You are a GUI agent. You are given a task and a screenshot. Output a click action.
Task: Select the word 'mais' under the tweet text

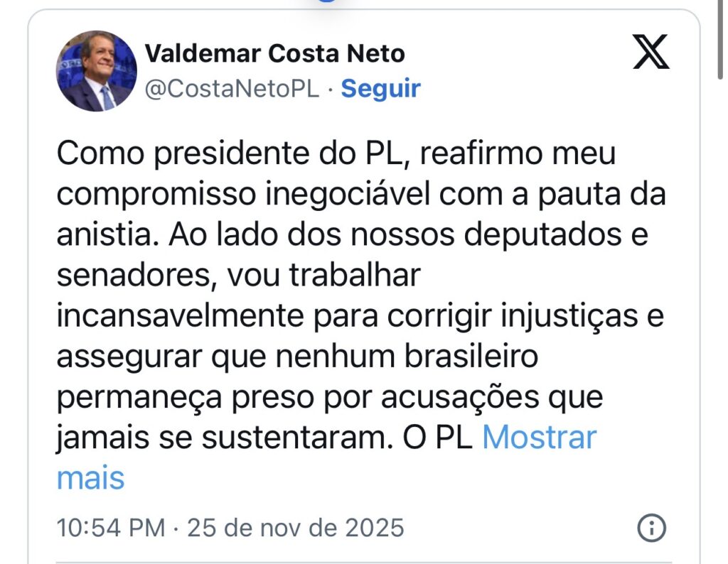[x=90, y=478]
